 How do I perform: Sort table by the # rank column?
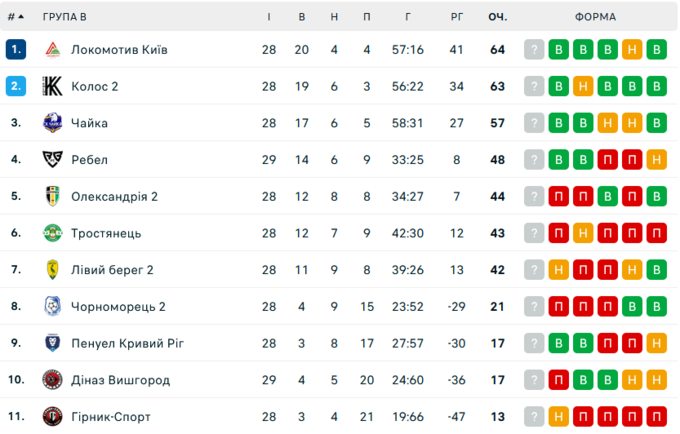pyautogui.click(x=16, y=17)
